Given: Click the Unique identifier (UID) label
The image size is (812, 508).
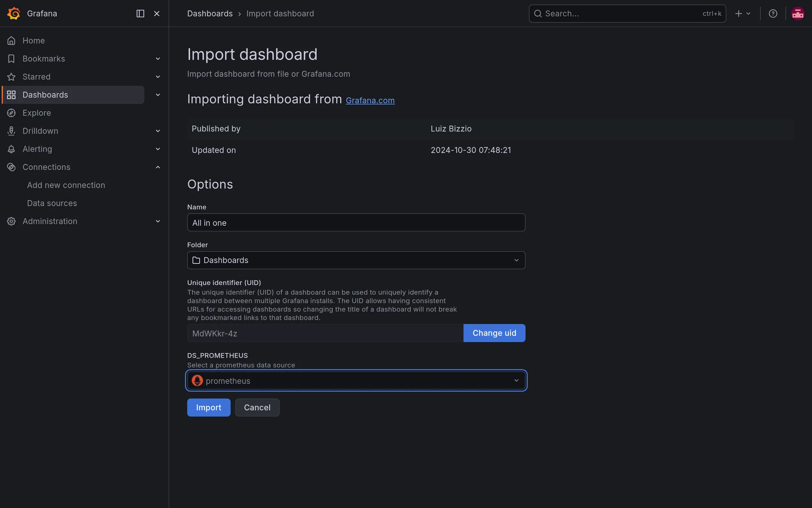Looking at the screenshot, I should pyautogui.click(x=224, y=283).
